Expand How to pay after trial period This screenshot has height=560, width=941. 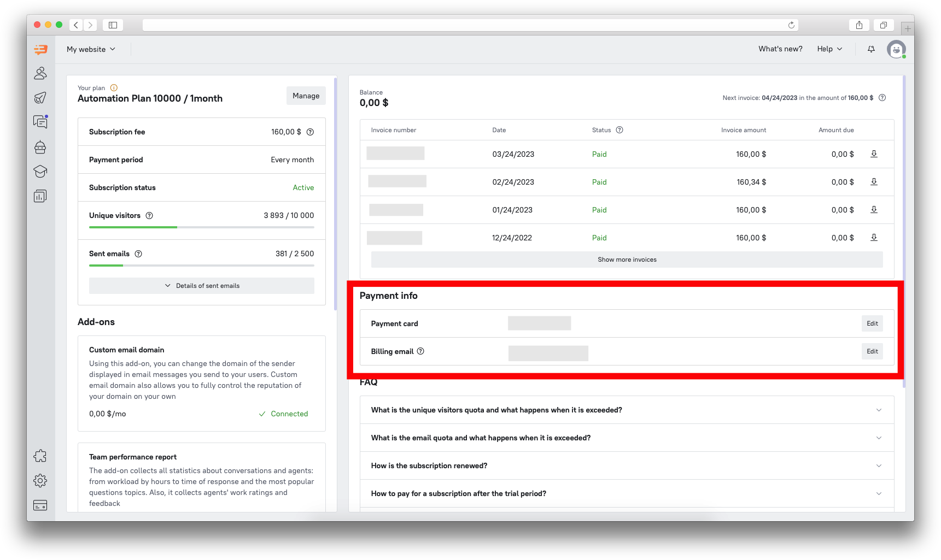click(627, 493)
